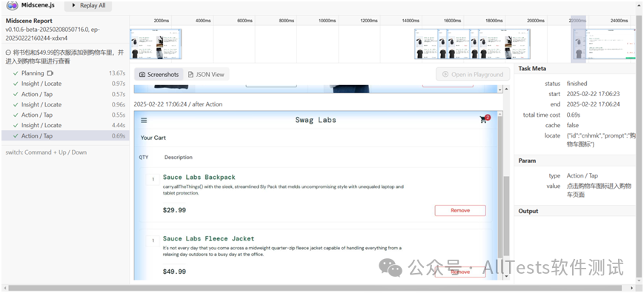This screenshot has height=293, width=644.
Task: Switch to the JSON View tab
Action: (x=206, y=74)
